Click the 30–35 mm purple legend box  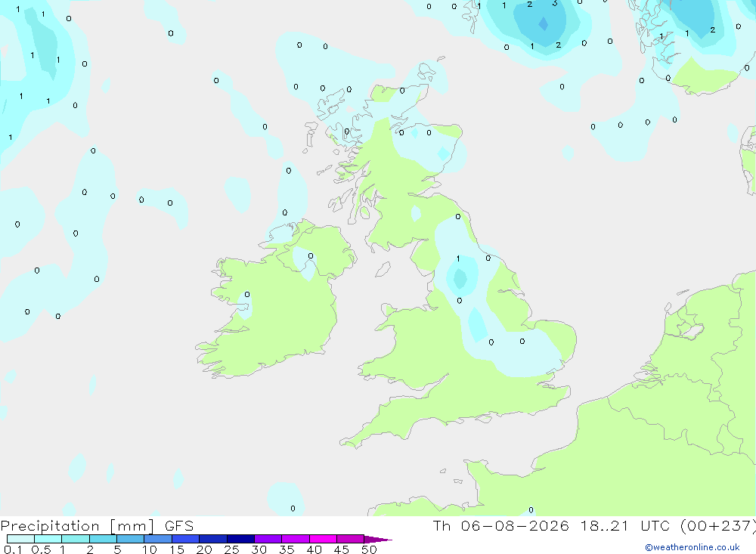pyautogui.click(x=268, y=539)
